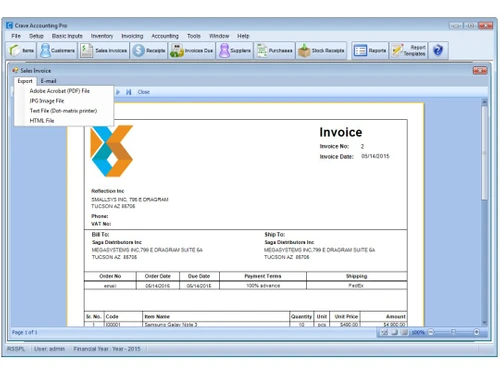
Task: Open the E-mail menu in Sales Invoice
Action: pos(48,81)
